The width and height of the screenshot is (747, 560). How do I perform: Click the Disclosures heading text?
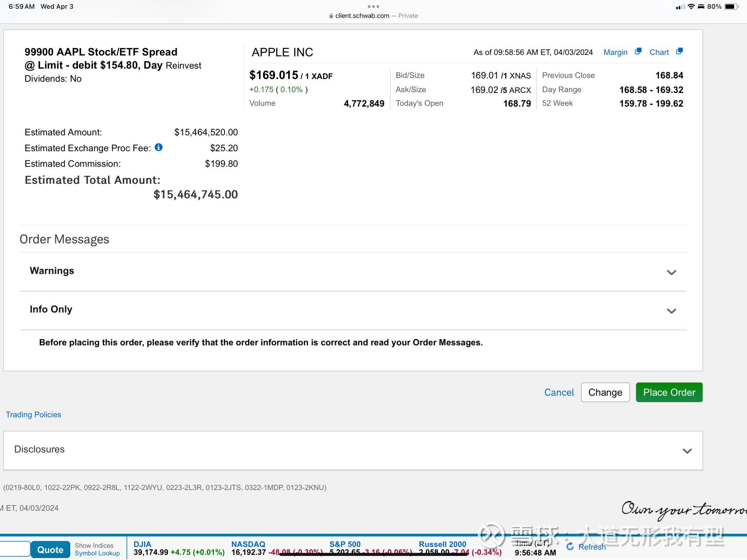tap(39, 449)
